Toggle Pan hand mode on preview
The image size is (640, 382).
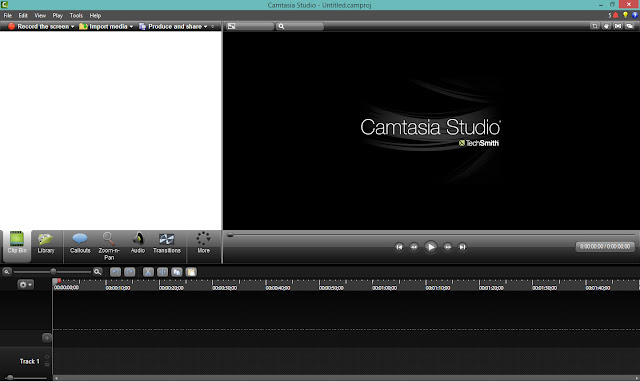[x=606, y=26]
